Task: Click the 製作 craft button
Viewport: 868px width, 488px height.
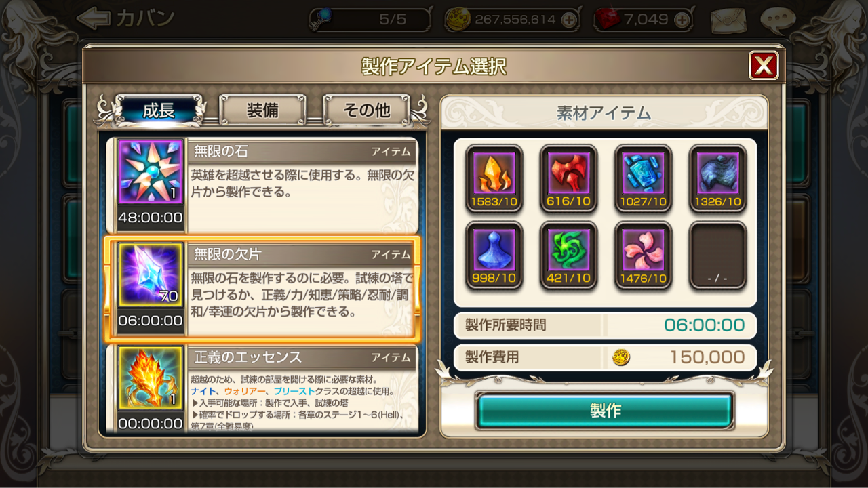Action: click(x=605, y=411)
